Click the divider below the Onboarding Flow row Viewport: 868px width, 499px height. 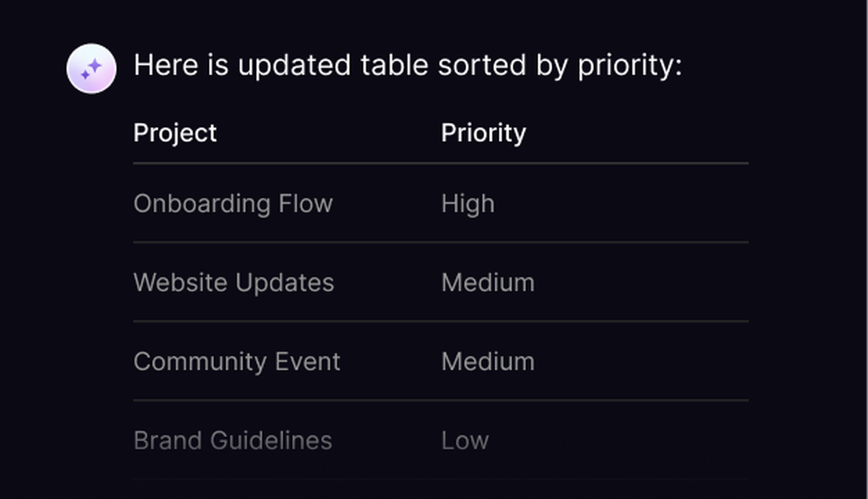coord(441,242)
